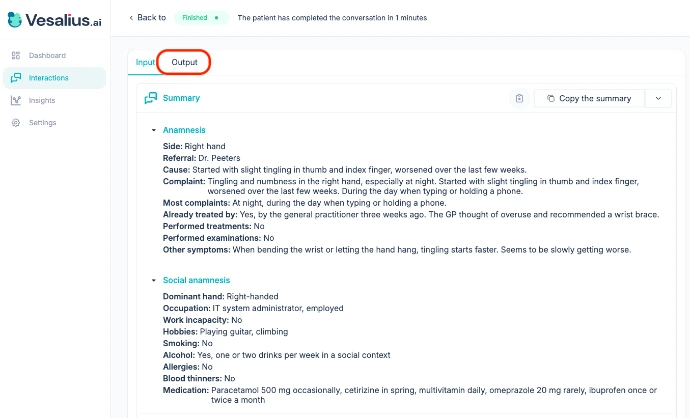Click the Summary heading text
Image resolution: width=690 pixels, height=418 pixels.
tap(181, 98)
